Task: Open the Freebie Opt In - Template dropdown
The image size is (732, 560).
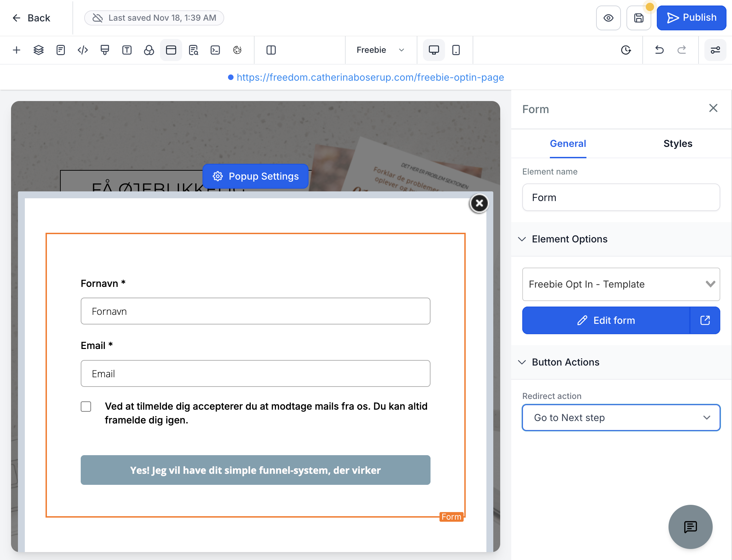Action: point(621,284)
